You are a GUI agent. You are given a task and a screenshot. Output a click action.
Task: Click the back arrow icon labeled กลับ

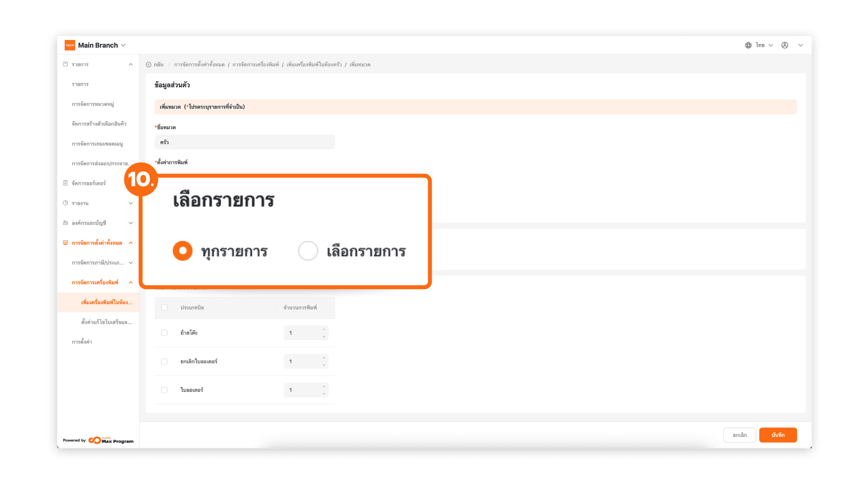click(149, 65)
